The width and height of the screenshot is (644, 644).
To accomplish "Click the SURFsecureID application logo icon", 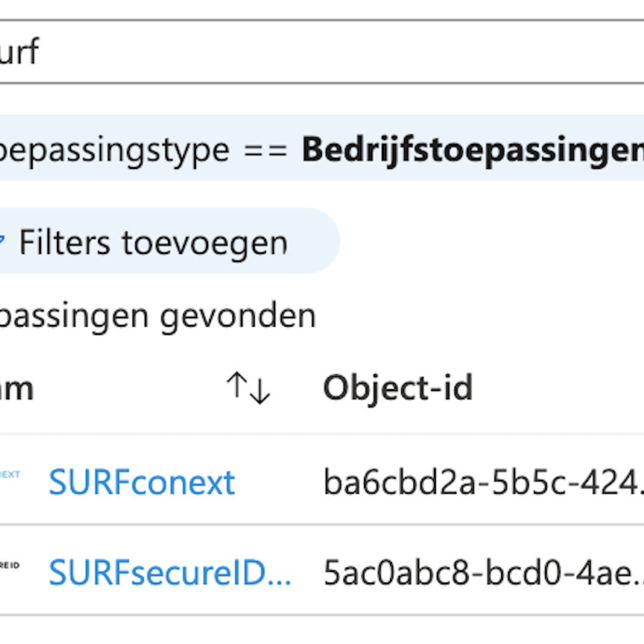I will (x=10, y=563).
